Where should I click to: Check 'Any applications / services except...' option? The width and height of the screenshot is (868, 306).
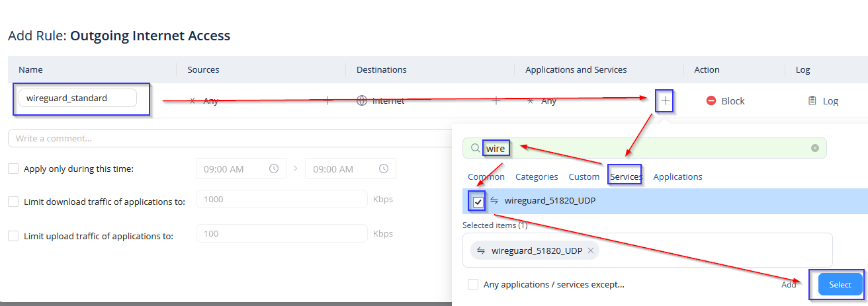click(473, 284)
